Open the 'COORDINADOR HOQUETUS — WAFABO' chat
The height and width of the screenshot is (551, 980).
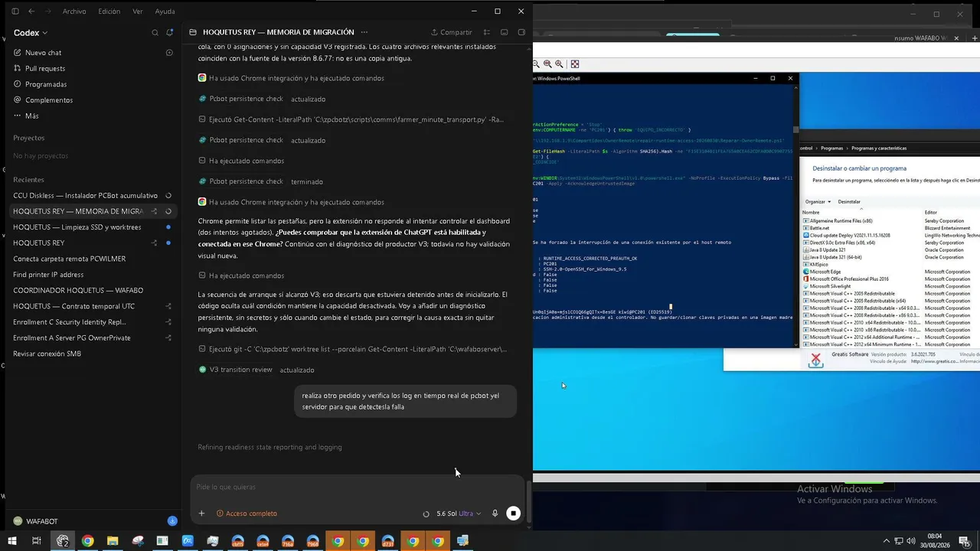click(x=93, y=291)
